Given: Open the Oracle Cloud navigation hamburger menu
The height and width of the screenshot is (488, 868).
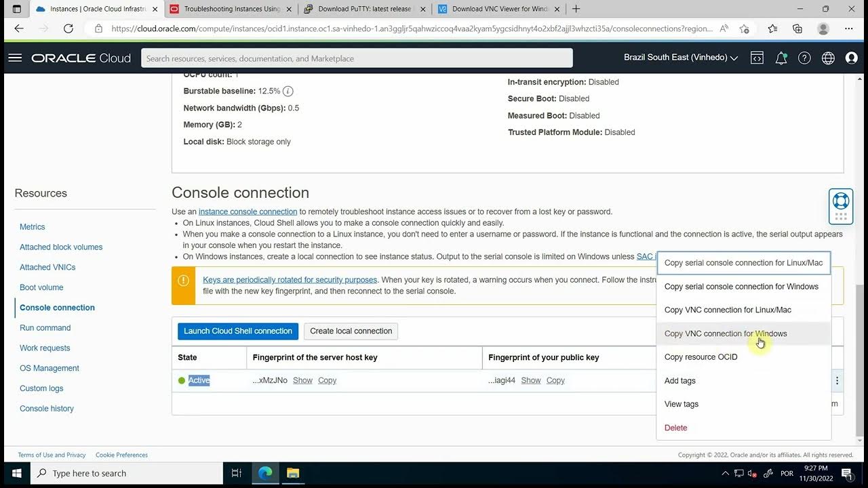Looking at the screenshot, I should tap(15, 58).
